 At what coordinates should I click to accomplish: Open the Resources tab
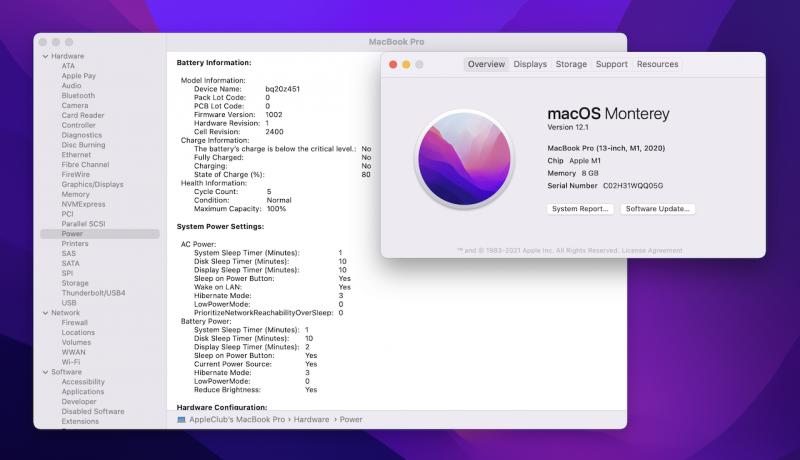coord(657,64)
